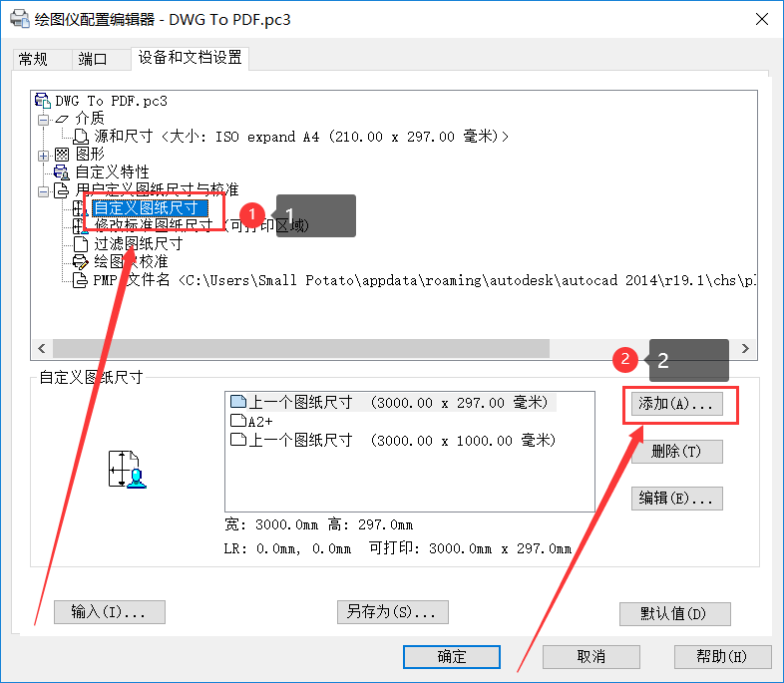Select 源和尺寸 ISO expand A4 item
784x683 pixels.
point(301,137)
